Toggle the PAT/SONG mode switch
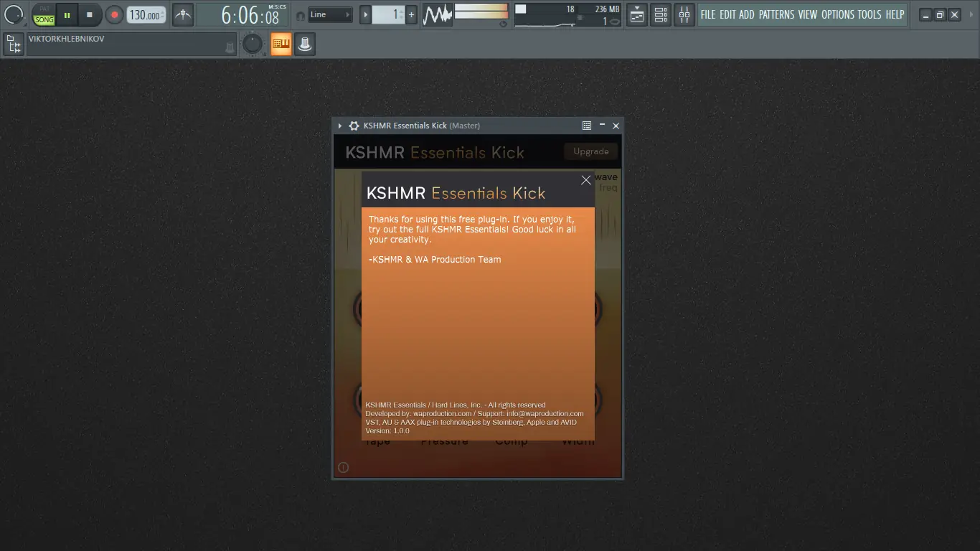 click(44, 14)
